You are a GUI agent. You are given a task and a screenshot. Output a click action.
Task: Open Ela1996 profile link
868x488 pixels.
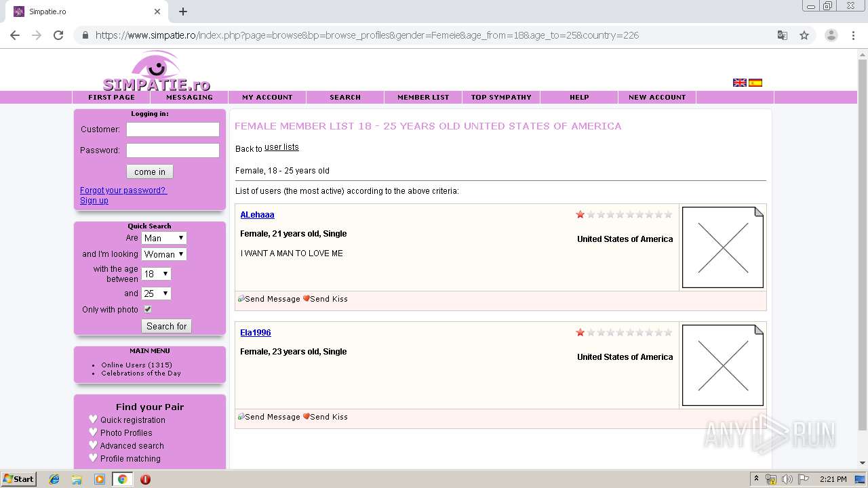256,333
